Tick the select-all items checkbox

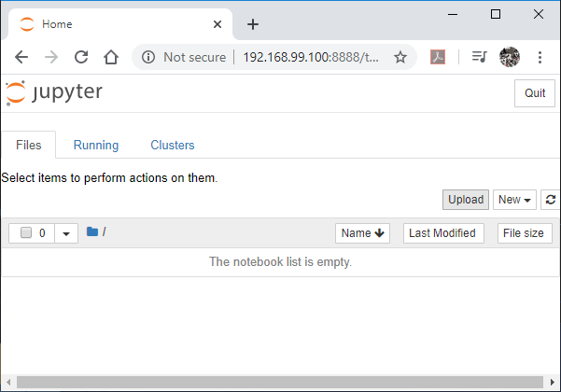26,233
